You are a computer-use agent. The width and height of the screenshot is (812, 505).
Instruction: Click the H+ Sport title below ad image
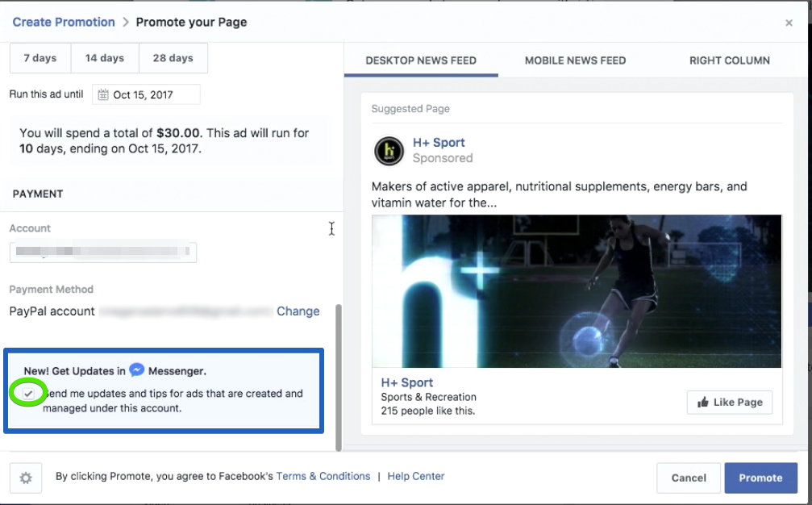[407, 382]
